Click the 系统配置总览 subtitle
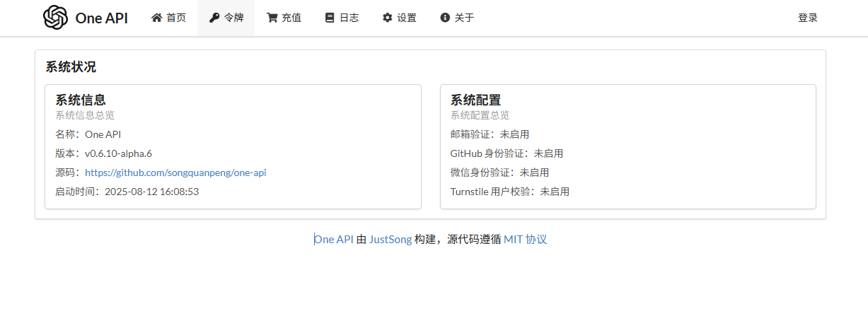This screenshot has height=316, width=868. click(x=480, y=115)
